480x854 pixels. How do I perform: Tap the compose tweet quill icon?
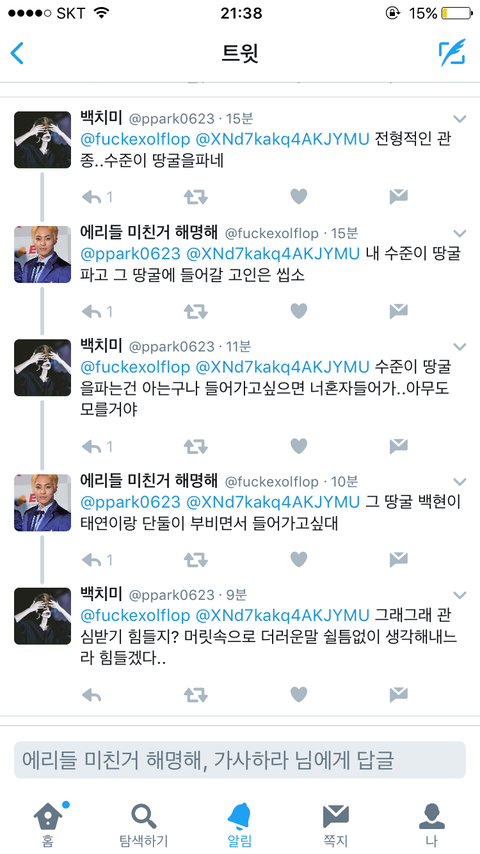click(x=452, y=53)
